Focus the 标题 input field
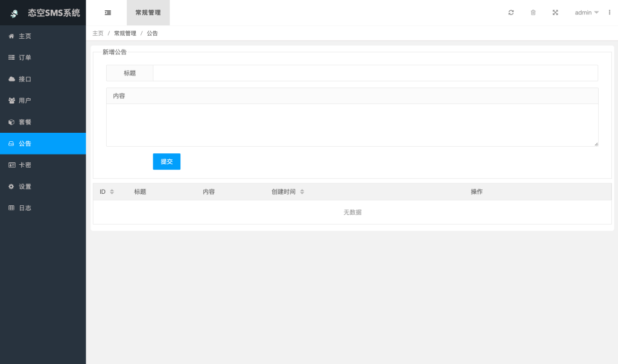Screen dimensions: 618x364 (375, 73)
